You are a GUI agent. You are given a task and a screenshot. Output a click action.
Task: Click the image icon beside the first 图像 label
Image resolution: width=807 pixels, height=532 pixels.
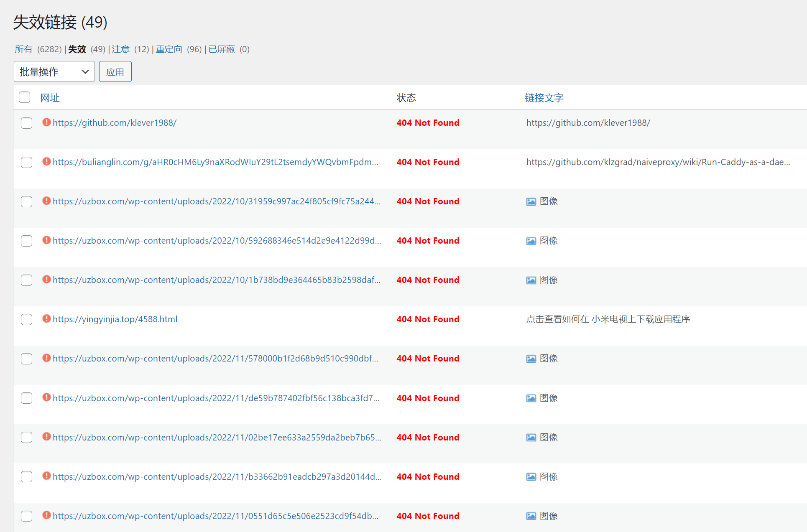531,201
